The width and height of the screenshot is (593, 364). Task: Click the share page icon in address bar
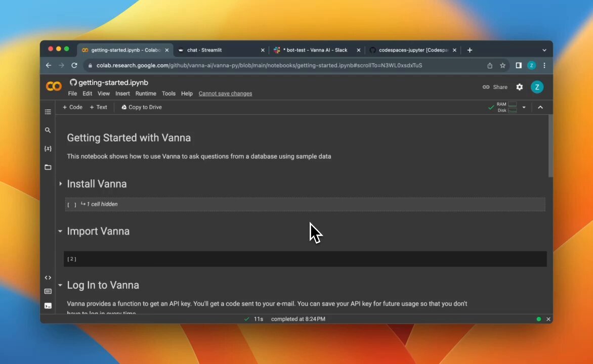coord(490,65)
